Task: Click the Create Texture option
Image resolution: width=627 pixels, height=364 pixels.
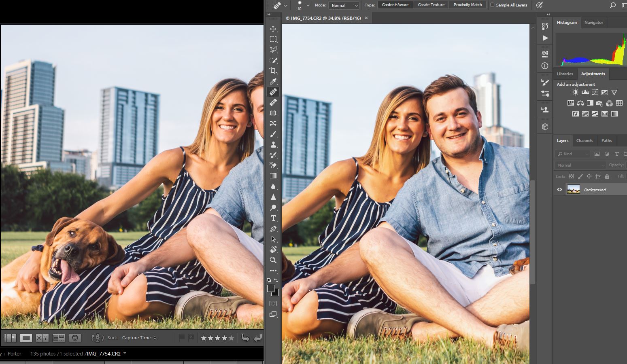Action: point(431,5)
